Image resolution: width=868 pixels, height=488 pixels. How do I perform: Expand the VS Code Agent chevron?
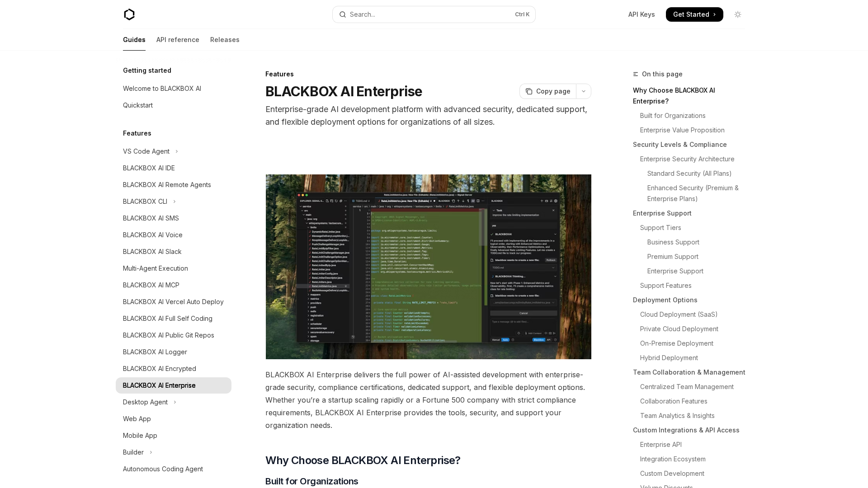[177, 151]
